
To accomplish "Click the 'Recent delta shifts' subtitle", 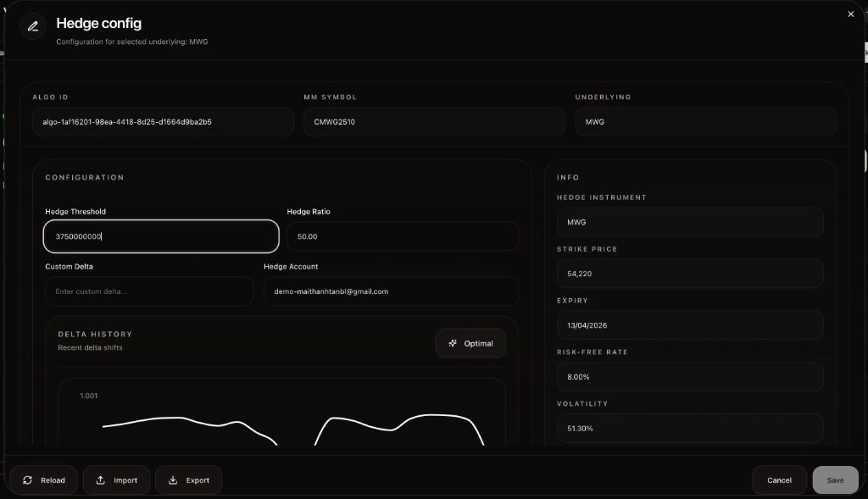I will (x=90, y=347).
